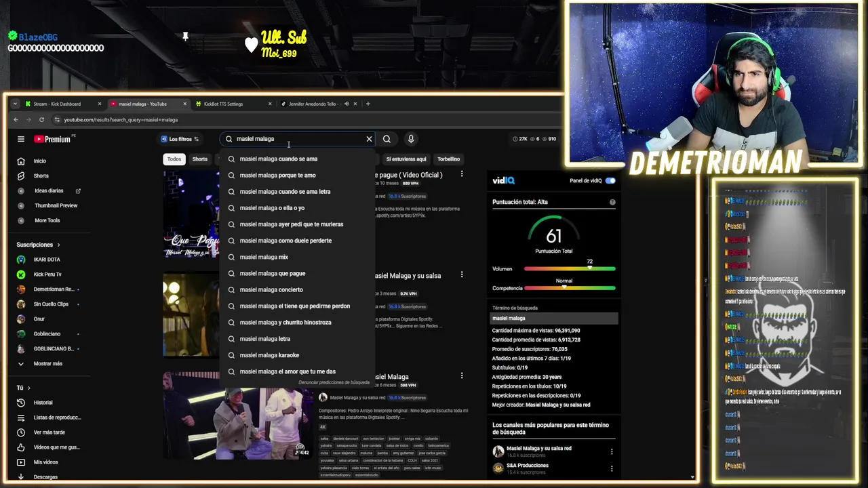Click the vidIQ Volumen gauge bar
This screenshot has height=488, width=868.
tap(570, 269)
